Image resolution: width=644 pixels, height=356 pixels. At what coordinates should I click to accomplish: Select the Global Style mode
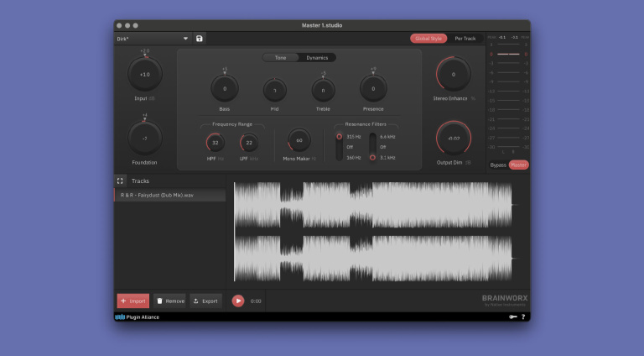click(x=428, y=39)
